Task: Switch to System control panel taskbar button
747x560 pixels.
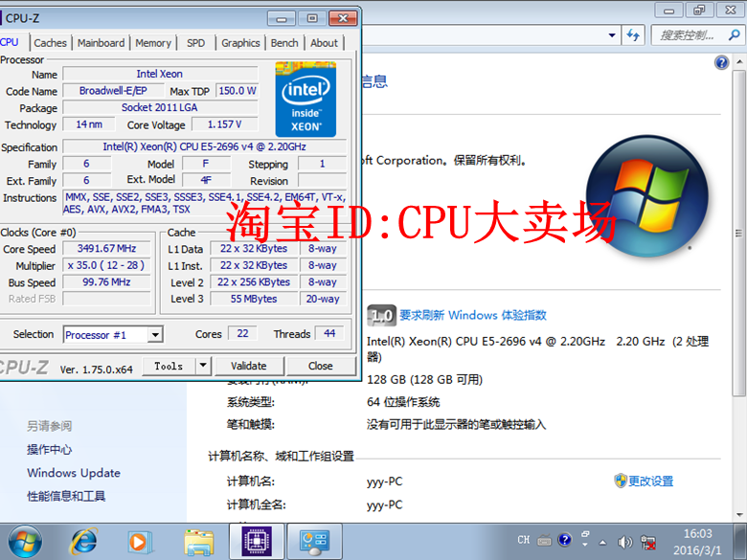Action: [314, 542]
